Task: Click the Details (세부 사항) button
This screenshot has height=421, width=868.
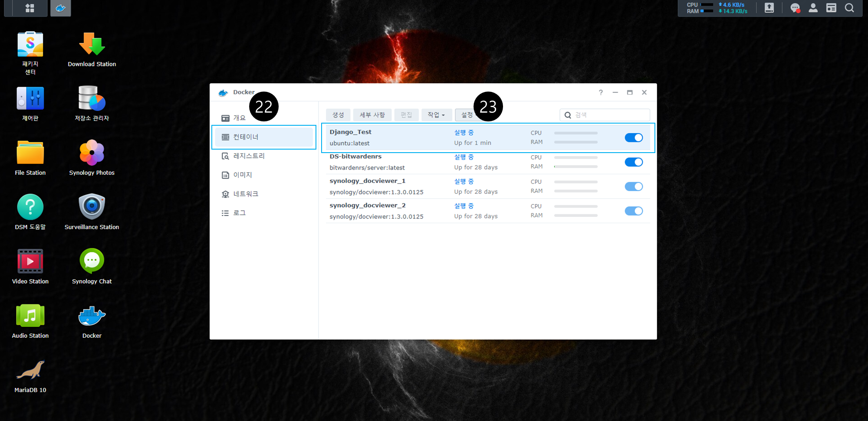Action: click(x=372, y=115)
